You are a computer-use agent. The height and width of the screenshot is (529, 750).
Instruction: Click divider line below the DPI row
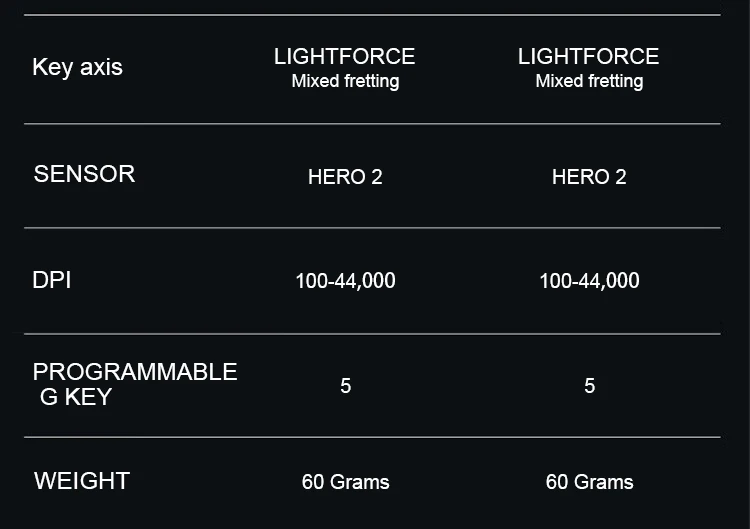coord(372,334)
